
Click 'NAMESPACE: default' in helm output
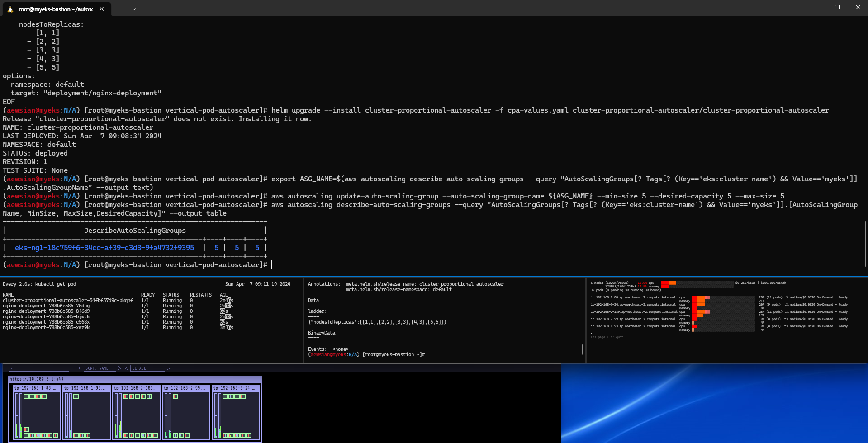39,145
